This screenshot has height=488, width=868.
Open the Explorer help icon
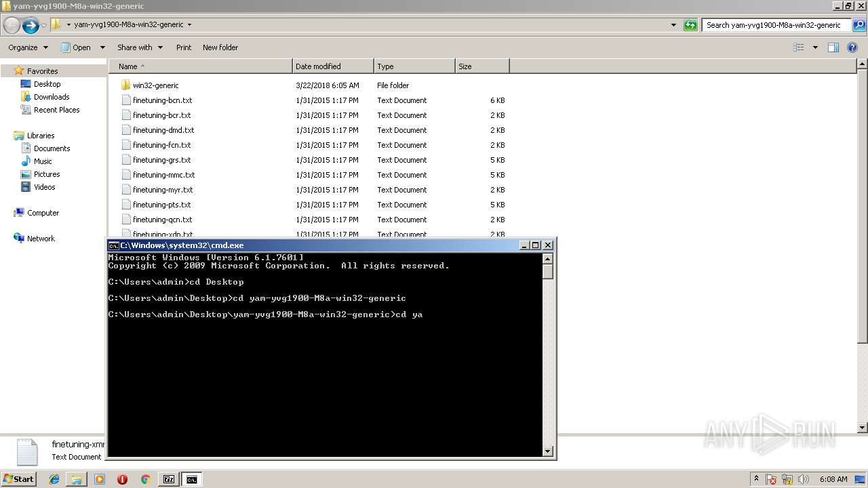(852, 47)
